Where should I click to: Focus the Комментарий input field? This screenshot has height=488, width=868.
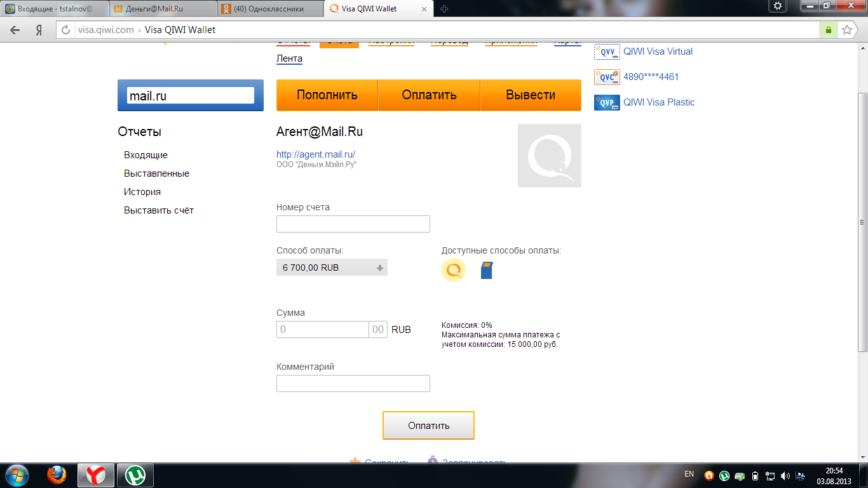(x=353, y=383)
